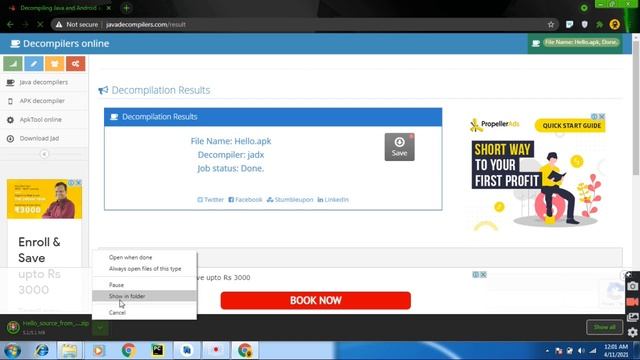Share the result on LinkedIn

(333, 200)
